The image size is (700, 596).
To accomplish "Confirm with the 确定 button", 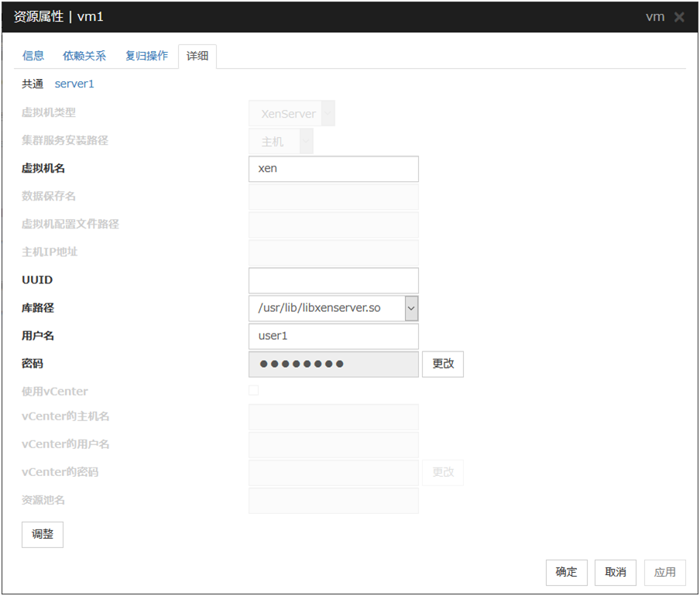I will click(x=567, y=572).
